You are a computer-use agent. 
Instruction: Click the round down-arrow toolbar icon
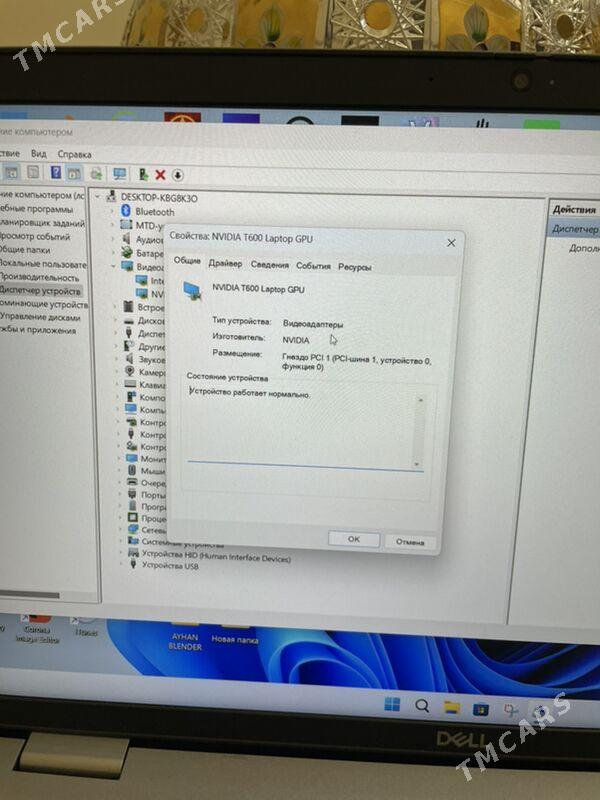click(177, 174)
